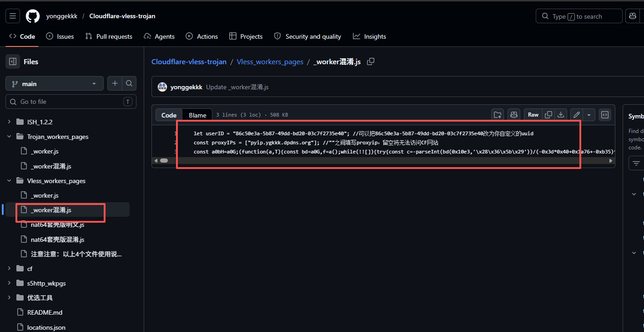The height and width of the screenshot is (332, 644).
Task: Switch to the Blame view
Action: [x=197, y=115]
